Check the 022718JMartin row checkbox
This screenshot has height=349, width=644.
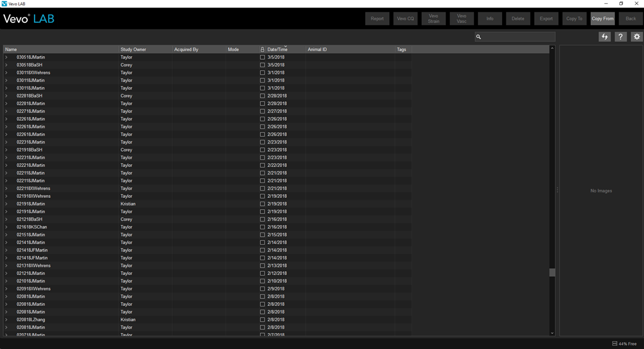pyautogui.click(x=262, y=111)
